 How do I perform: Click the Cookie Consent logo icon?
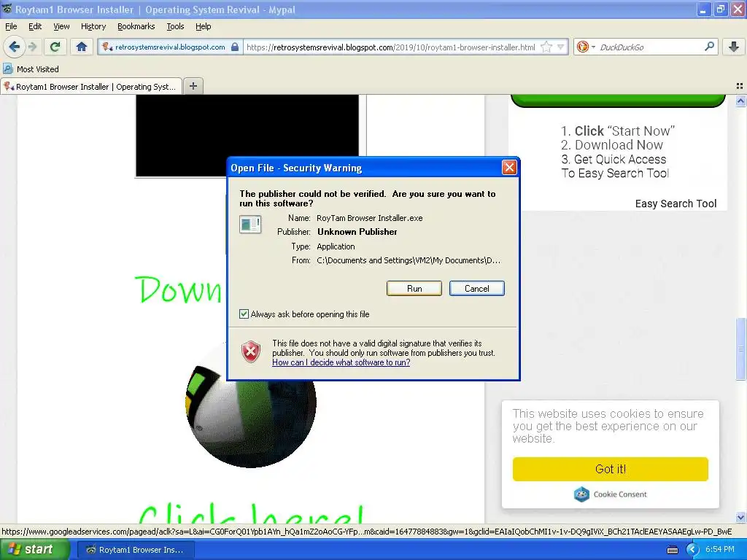(x=581, y=494)
